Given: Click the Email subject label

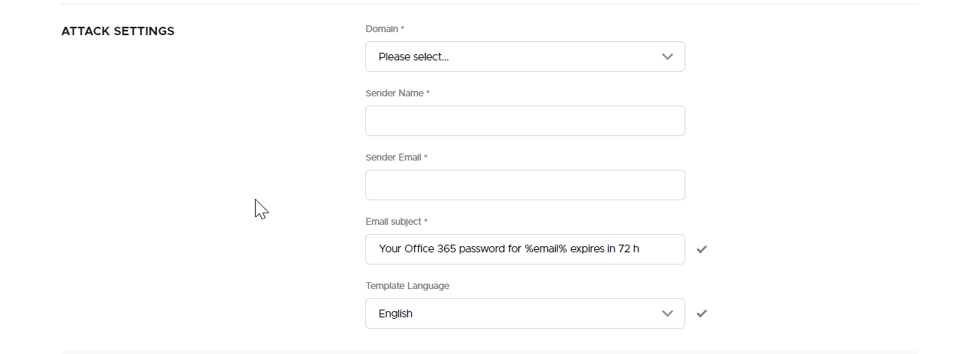Looking at the screenshot, I should pyautogui.click(x=397, y=222).
